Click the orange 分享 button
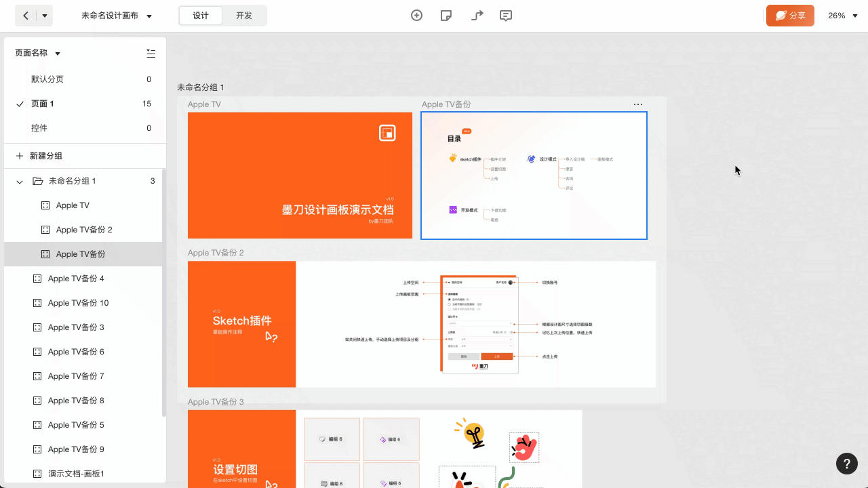This screenshot has height=488, width=868. click(x=790, y=16)
